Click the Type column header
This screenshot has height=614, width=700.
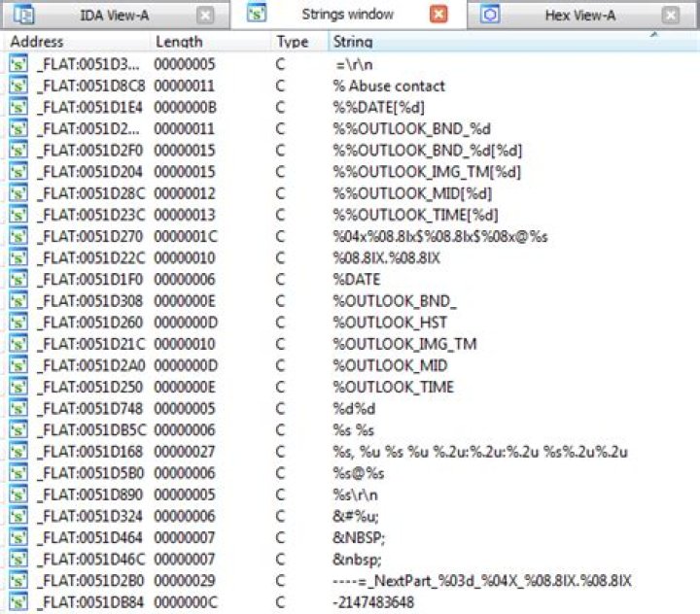click(x=292, y=42)
